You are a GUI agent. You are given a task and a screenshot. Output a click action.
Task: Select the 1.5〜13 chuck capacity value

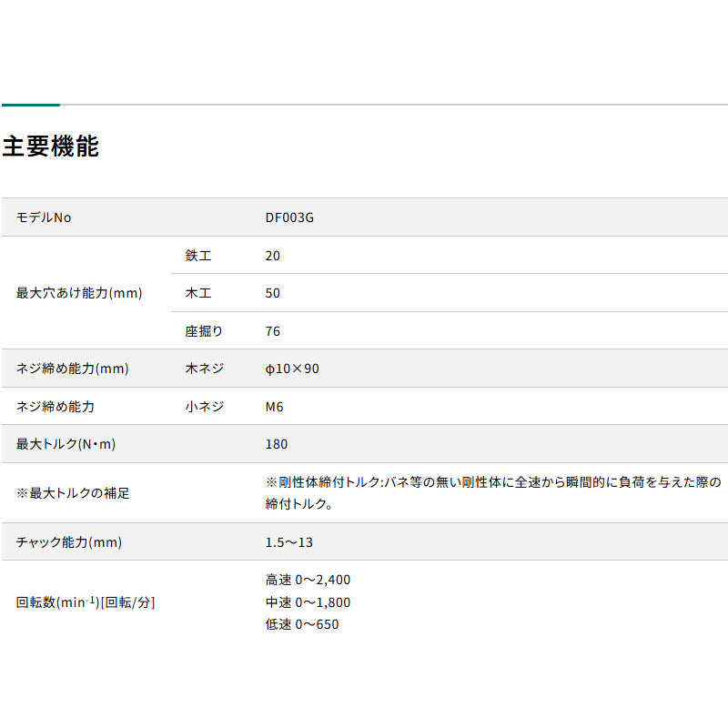(x=289, y=542)
